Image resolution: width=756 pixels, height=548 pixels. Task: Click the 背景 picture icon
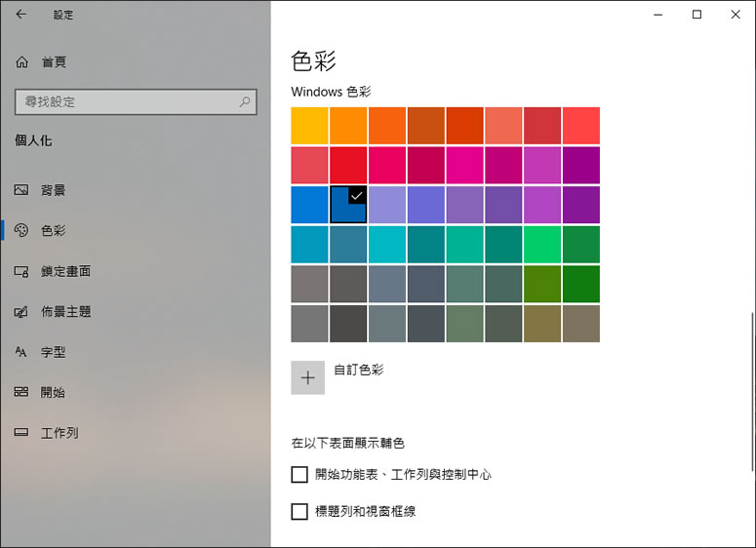point(21,190)
